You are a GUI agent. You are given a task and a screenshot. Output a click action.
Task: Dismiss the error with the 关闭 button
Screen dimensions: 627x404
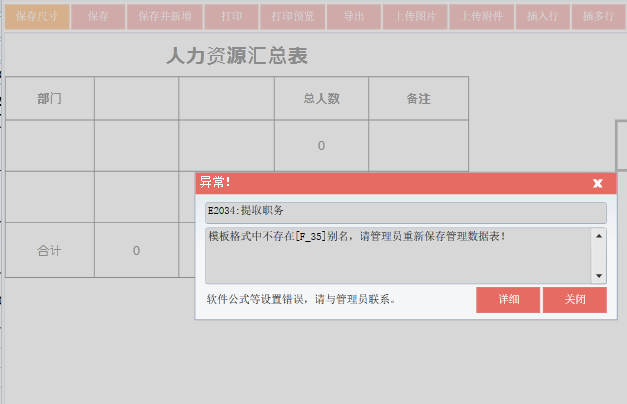pyautogui.click(x=575, y=300)
